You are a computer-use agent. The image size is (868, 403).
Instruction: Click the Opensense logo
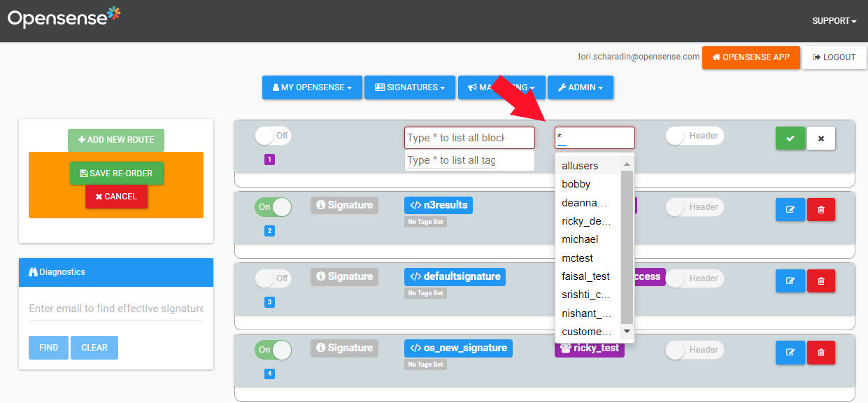[x=64, y=17]
